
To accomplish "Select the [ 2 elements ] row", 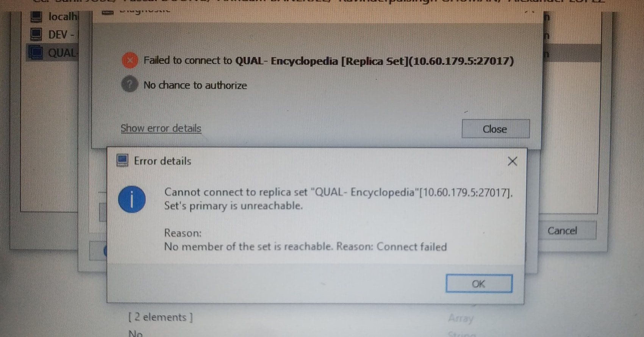I will [x=161, y=317].
